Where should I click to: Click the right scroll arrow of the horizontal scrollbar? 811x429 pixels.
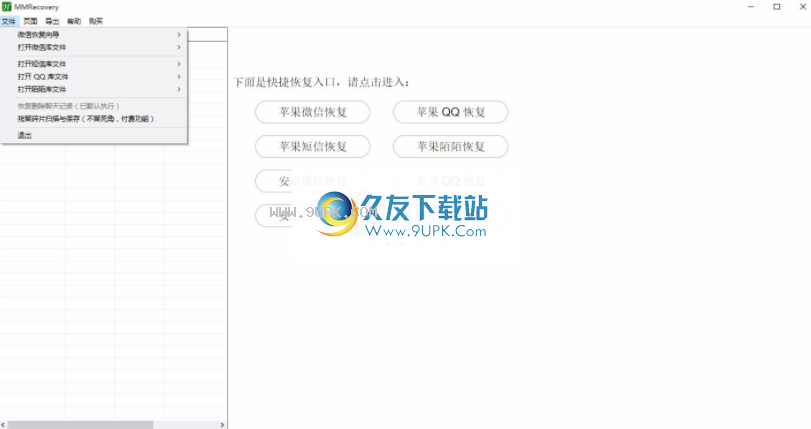pos(222,425)
